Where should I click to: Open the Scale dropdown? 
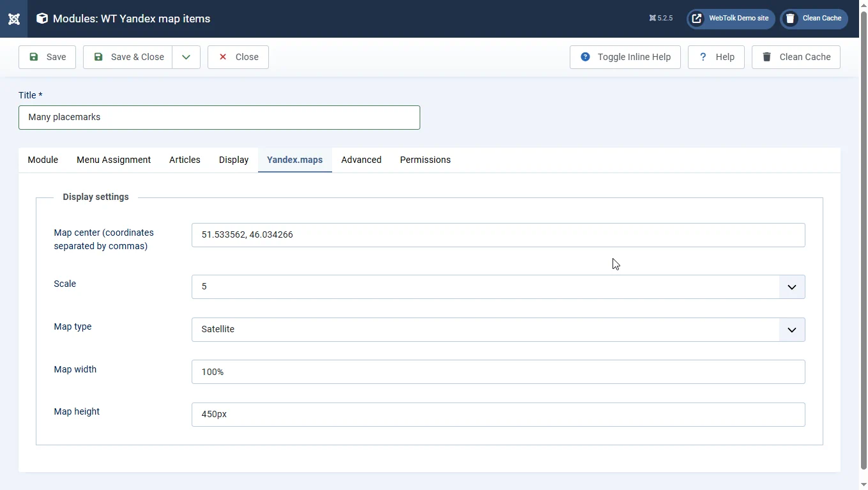pyautogui.click(x=498, y=287)
